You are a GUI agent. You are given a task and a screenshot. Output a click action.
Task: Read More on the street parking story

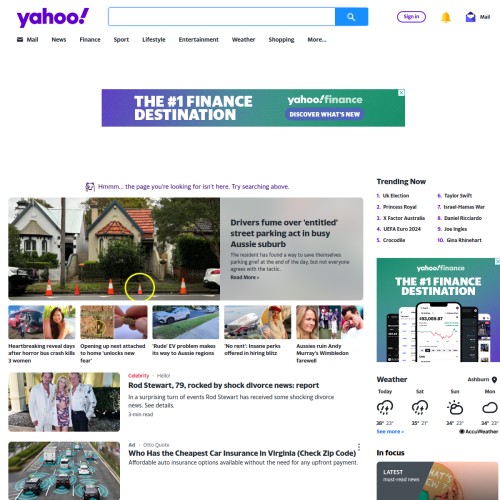tap(245, 277)
